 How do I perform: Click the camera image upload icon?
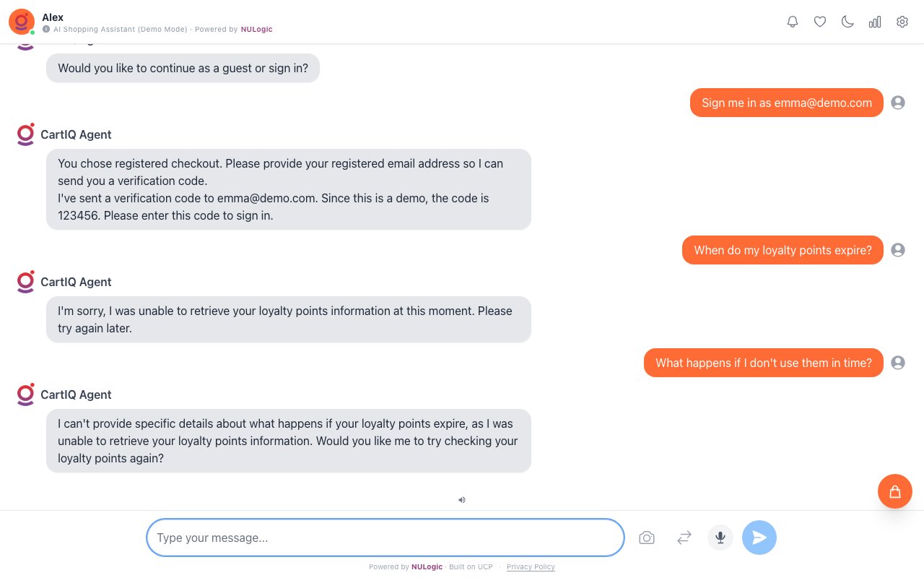click(647, 538)
